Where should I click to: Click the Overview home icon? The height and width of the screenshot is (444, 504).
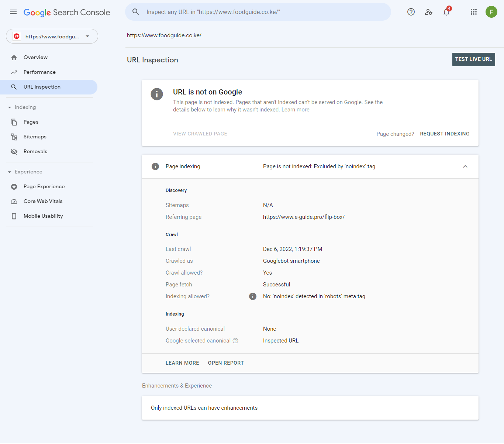click(x=14, y=58)
